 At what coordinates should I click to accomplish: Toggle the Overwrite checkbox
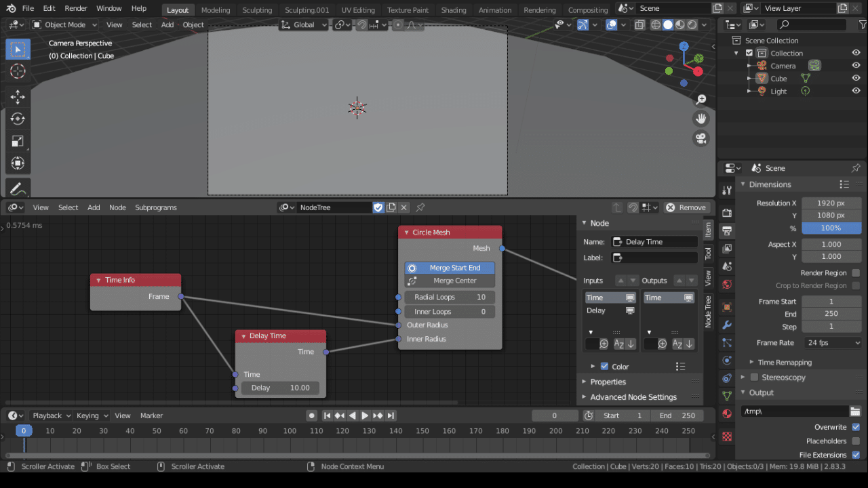pyautogui.click(x=856, y=427)
